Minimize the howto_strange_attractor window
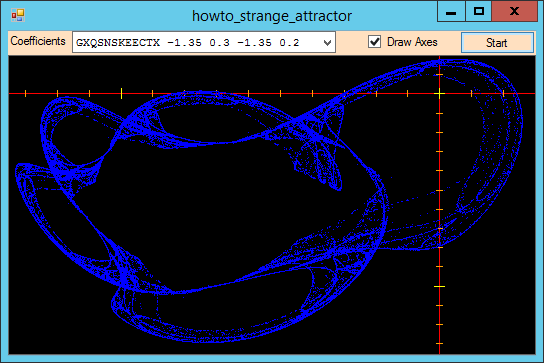Viewport: 544px width, 363px height. [x=451, y=11]
